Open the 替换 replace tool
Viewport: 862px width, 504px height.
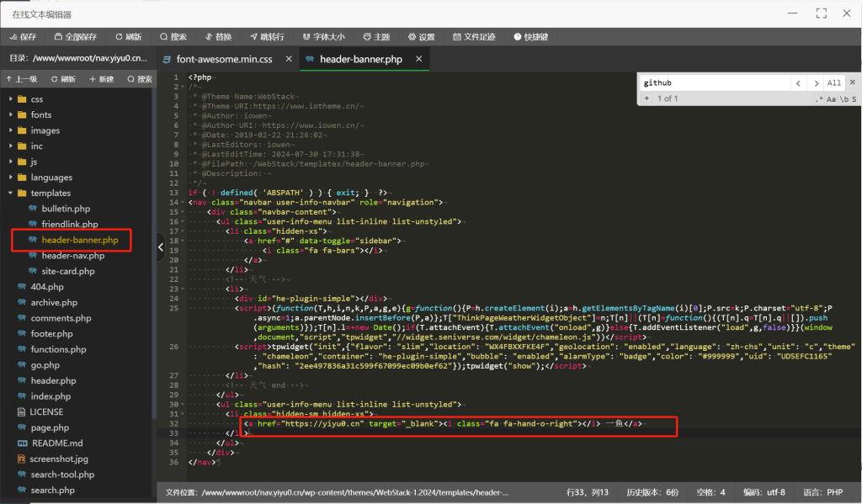pyautogui.click(x=218, y=37)
